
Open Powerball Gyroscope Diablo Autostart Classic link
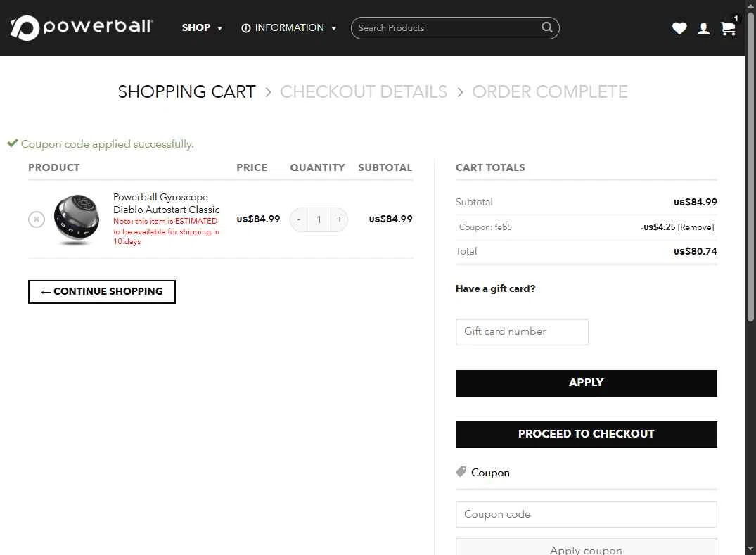pos(167,203)
